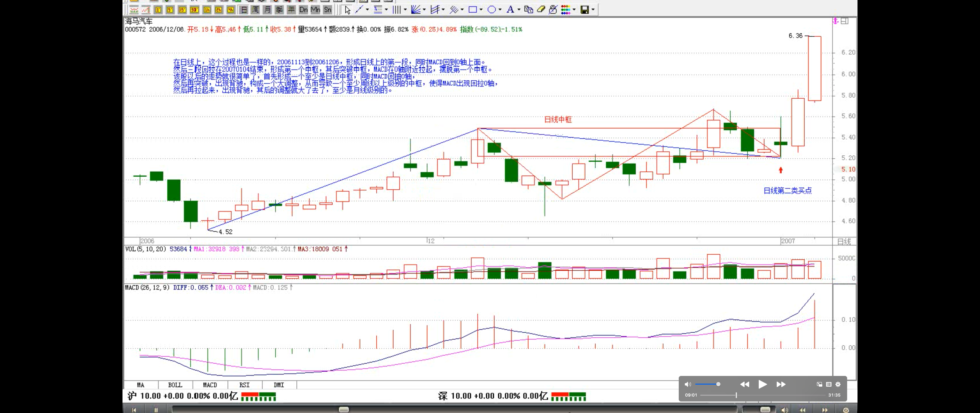Click the copy drawing objects icon

pyautogui.click(x=529, y=10)
